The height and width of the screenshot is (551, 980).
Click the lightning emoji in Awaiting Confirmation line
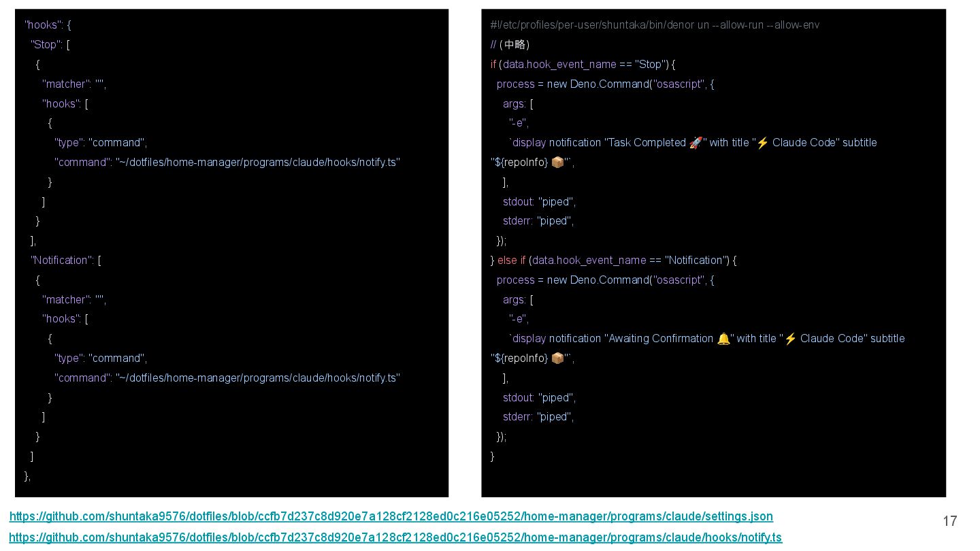(790, 339)
